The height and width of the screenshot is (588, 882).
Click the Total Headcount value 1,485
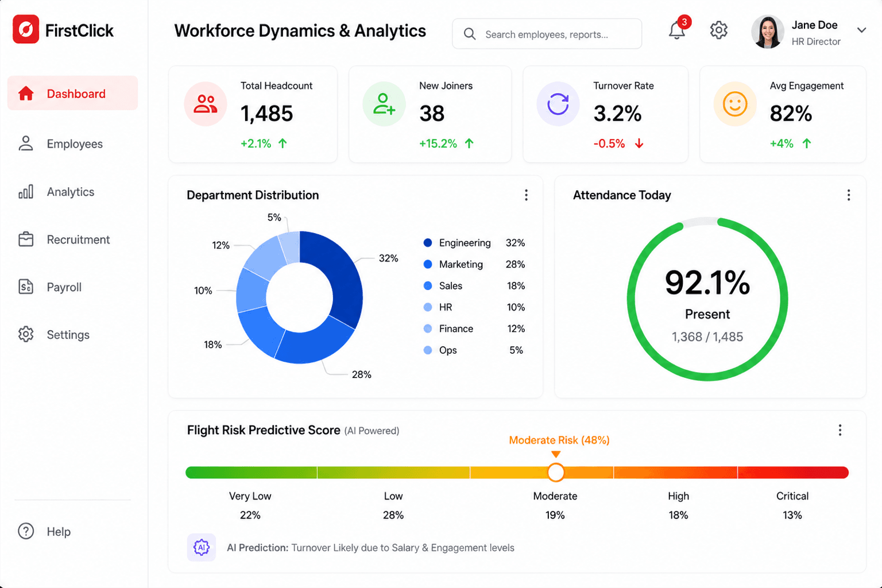click(x=267, y=114)
